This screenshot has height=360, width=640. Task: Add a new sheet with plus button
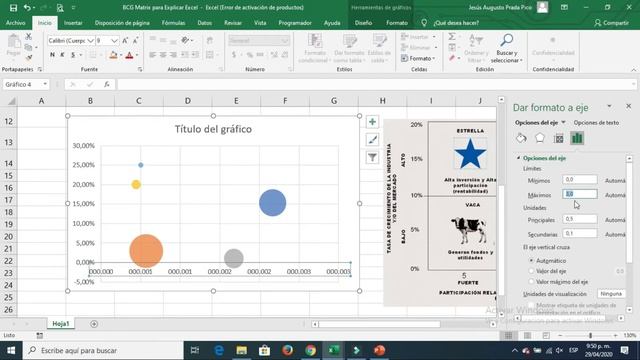coord(94,324)
